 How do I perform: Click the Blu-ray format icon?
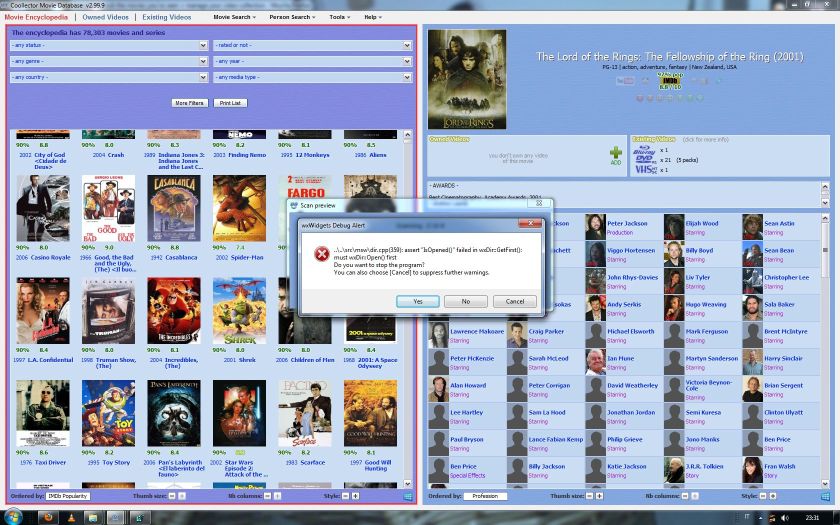(644, 149)
